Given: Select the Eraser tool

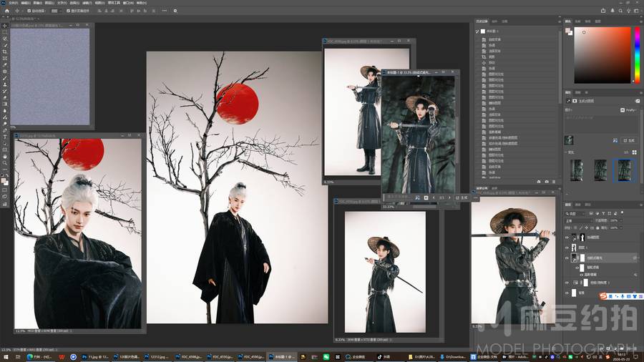Looking at the screenshot, I should [5, 97].
